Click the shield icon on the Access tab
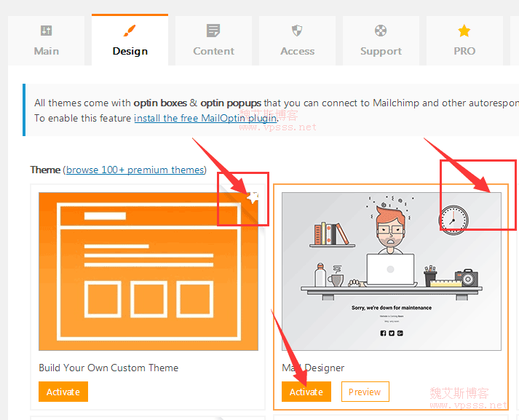 [297, 31]
